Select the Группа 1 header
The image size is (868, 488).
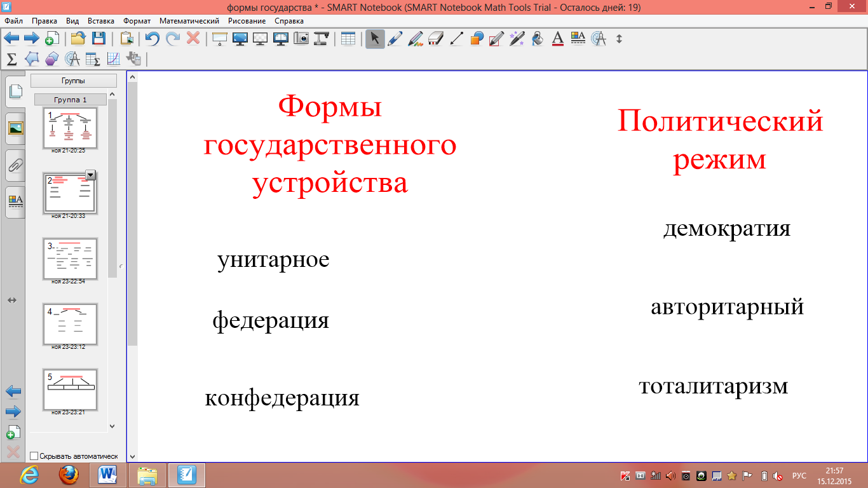pyautogui.click(x=70, y=100)
